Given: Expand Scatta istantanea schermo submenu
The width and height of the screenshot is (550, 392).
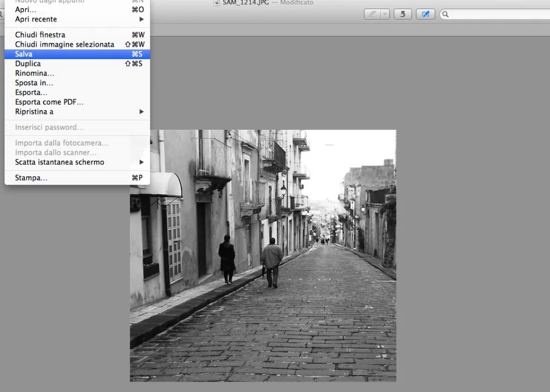Looking at the screenshot, I should tap(60, 162).
